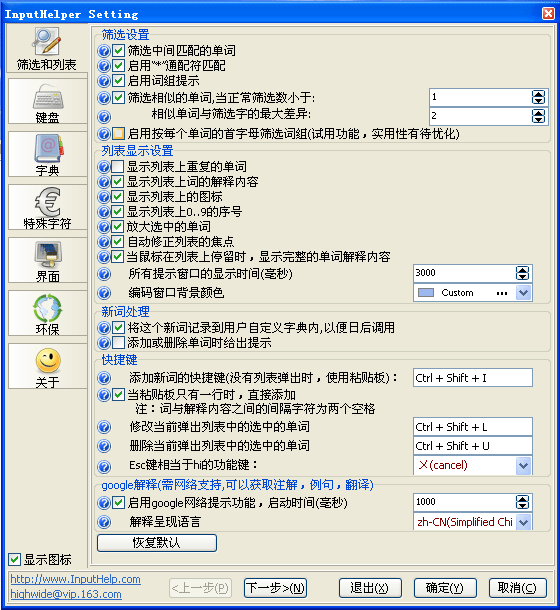Enable 显示列表上重复的单词 checkbox
560x610 pixels.
pyautogui.click(x=118, y=167)
